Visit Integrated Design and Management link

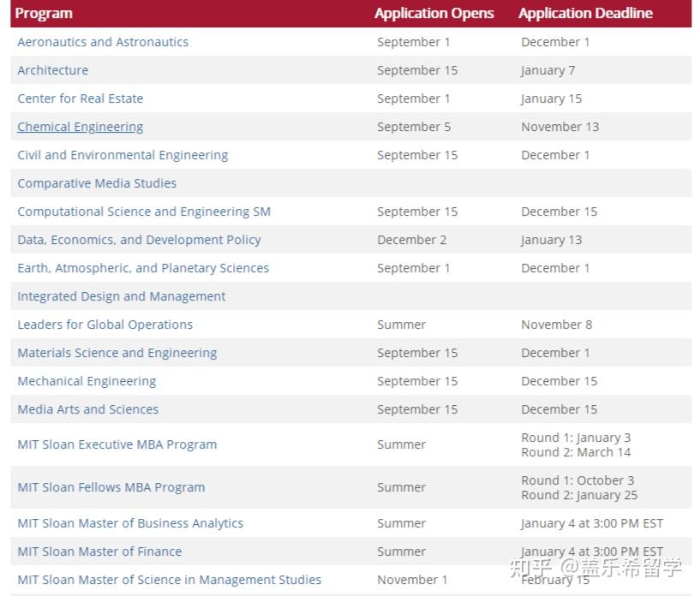tap(122, 296)
